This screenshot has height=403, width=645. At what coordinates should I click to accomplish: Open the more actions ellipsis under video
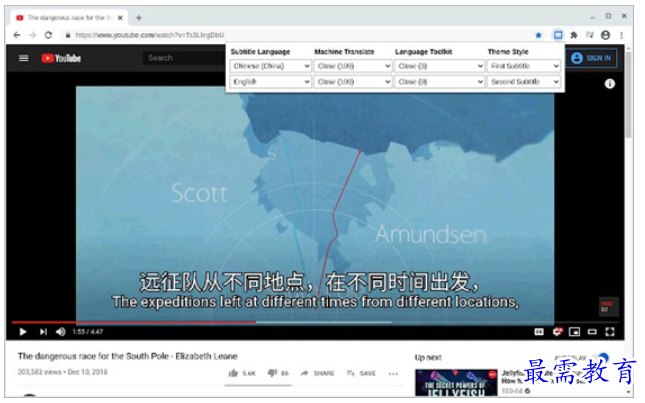[393, 373]
